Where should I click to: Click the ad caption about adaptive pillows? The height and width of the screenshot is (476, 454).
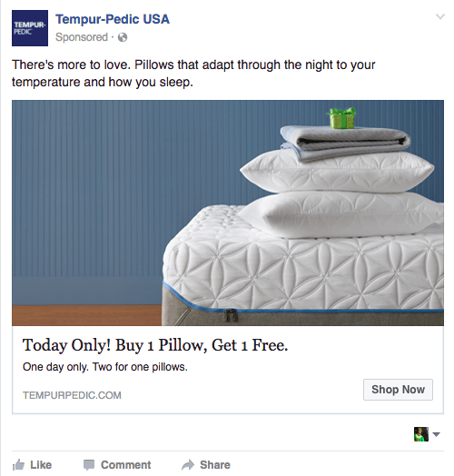point(193,74)
